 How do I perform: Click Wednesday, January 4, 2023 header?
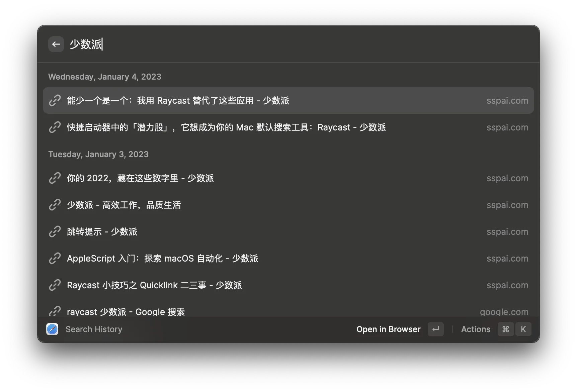click(105, 77)
